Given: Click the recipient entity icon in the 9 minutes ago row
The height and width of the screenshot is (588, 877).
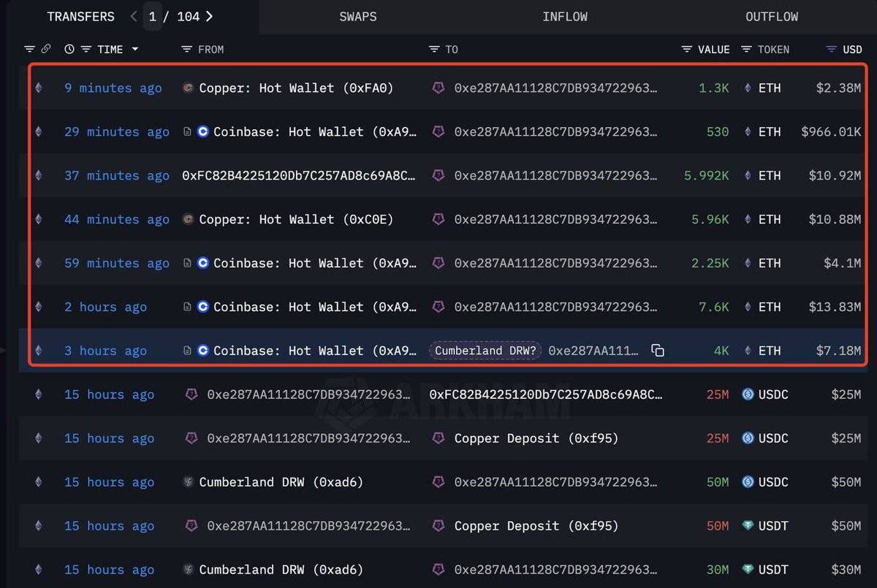Looking at the screenshot, I should click(438, 88).
